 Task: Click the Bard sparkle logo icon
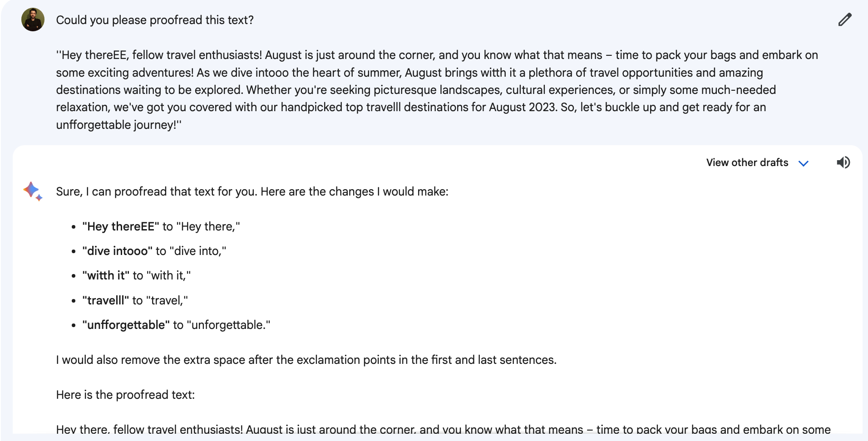(x=33, y=191)
